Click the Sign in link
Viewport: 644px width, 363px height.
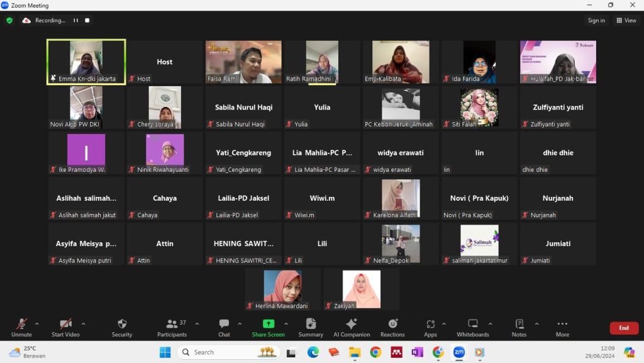tap(596, 20)
